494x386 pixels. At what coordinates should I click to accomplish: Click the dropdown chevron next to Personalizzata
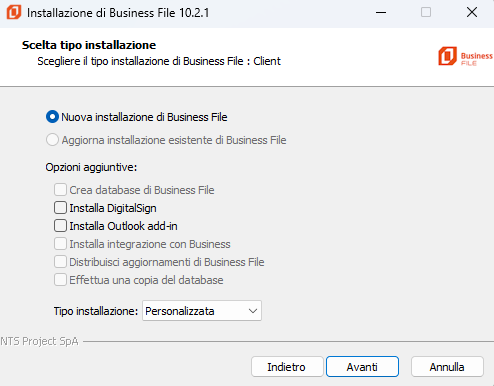pos(253,311)
